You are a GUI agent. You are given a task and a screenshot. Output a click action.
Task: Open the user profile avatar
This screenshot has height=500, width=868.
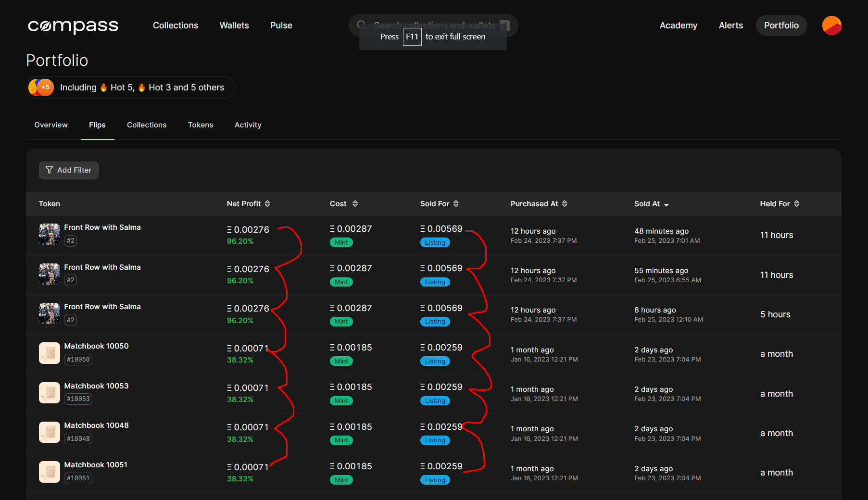coord(831,25)
